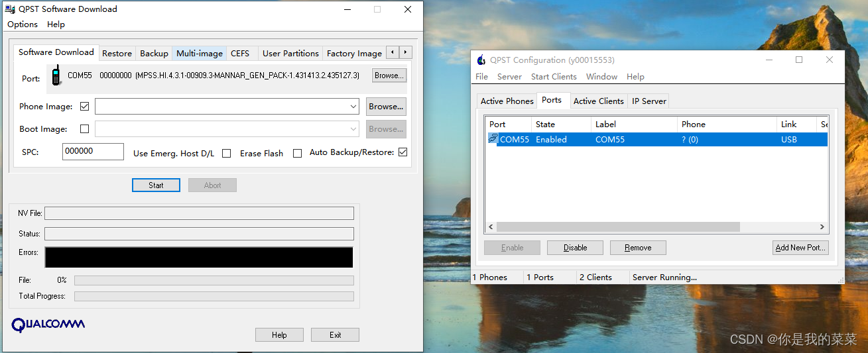Toggle Auto Backup/Restore checkbox
This screenshot has height=353, width=868.
click(x=403, y=152)
